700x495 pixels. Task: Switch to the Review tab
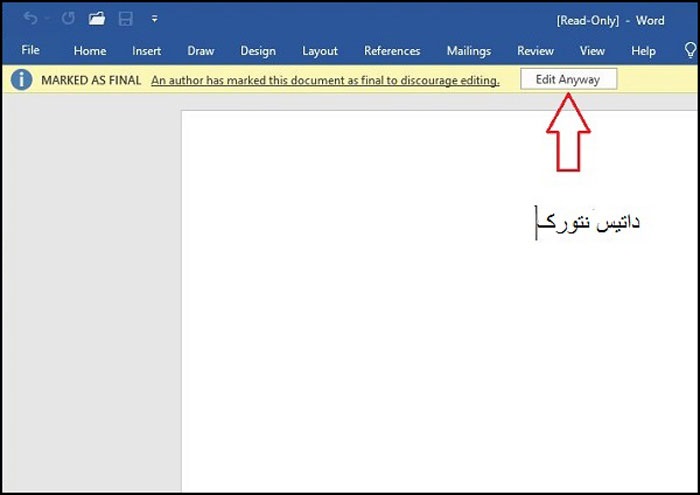[x=535, y=51]
